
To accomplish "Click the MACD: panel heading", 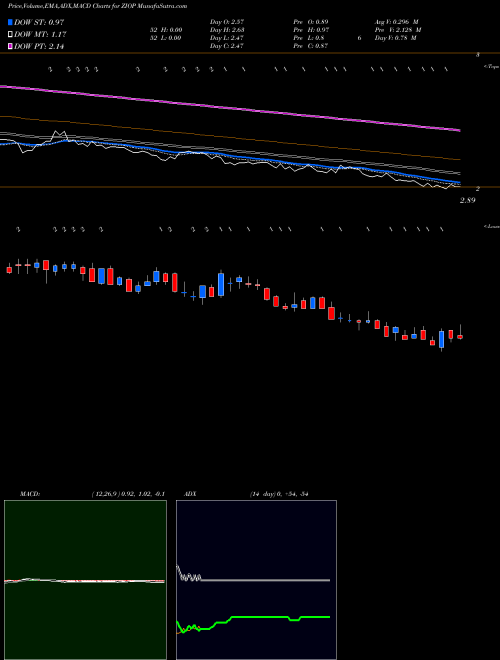I will point(30,494).
